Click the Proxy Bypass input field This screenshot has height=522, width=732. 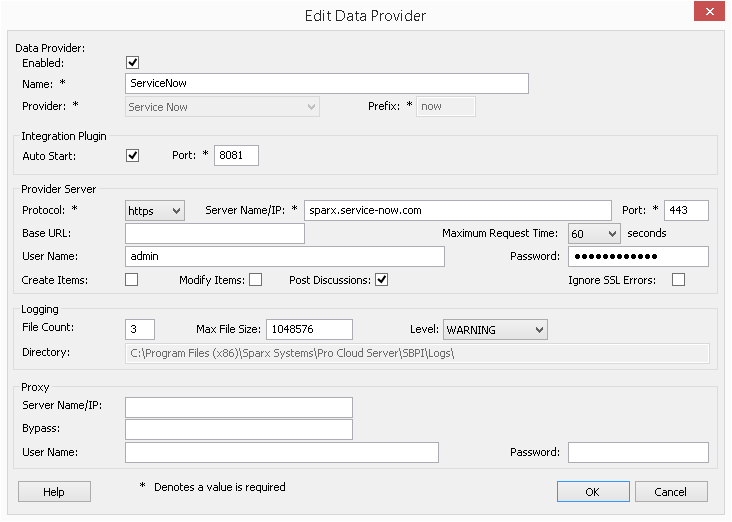click(239, 430)
